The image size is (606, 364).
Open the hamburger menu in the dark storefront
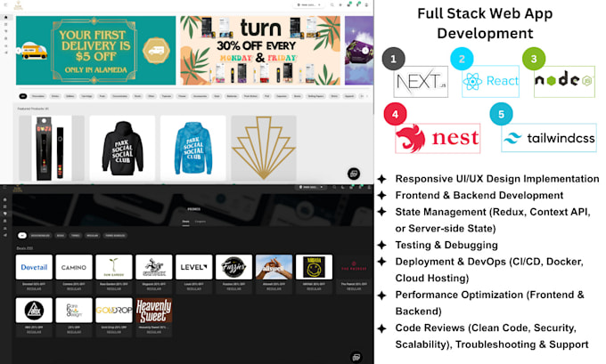(x=4, y=187)
